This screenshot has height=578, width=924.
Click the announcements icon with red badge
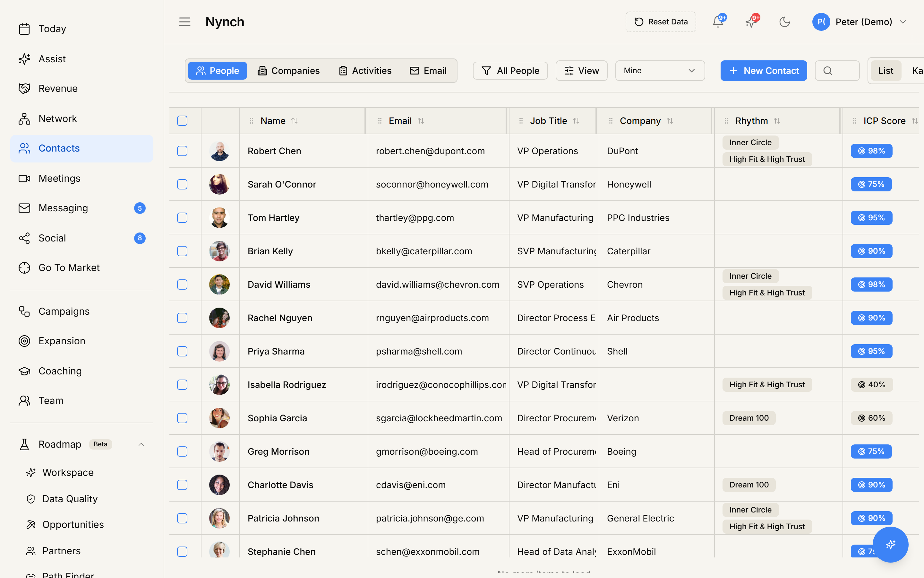click(751, 22)
